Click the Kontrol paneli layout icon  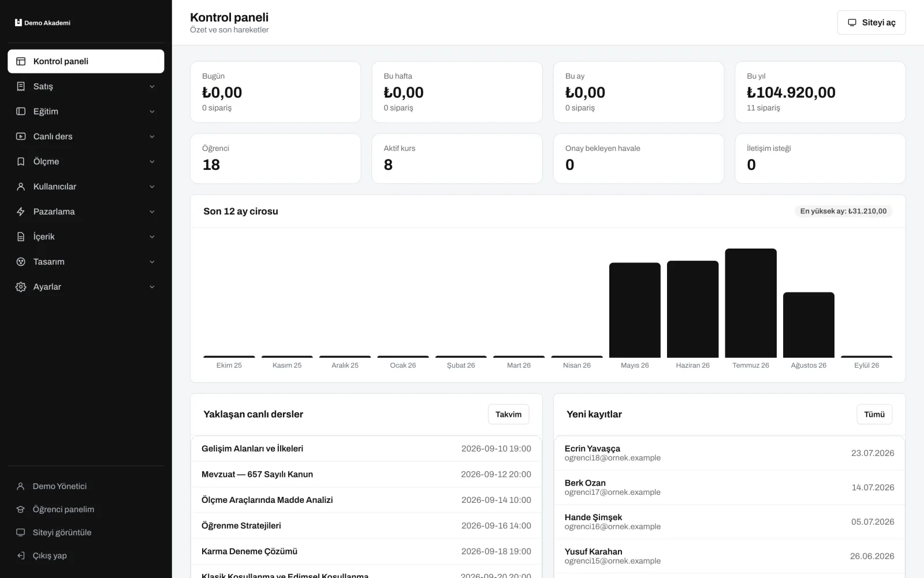point(21,61)
